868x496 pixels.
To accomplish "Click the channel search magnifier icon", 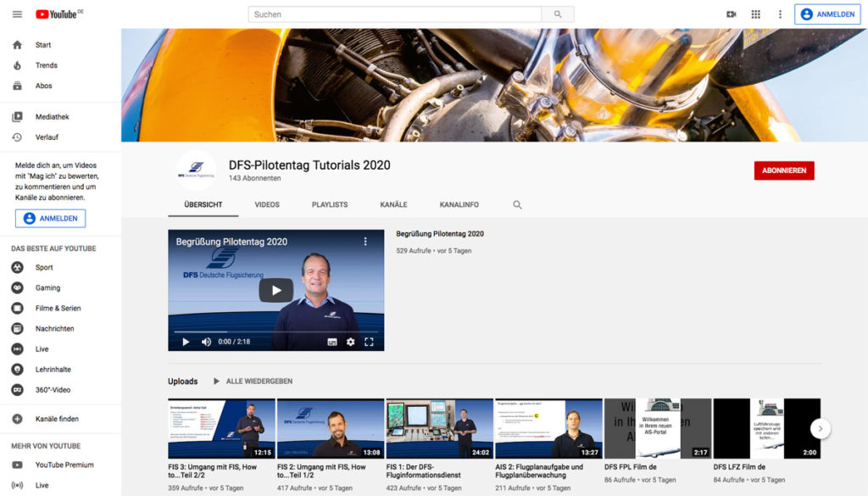I will pyautogui.click(x=517, y=205).
